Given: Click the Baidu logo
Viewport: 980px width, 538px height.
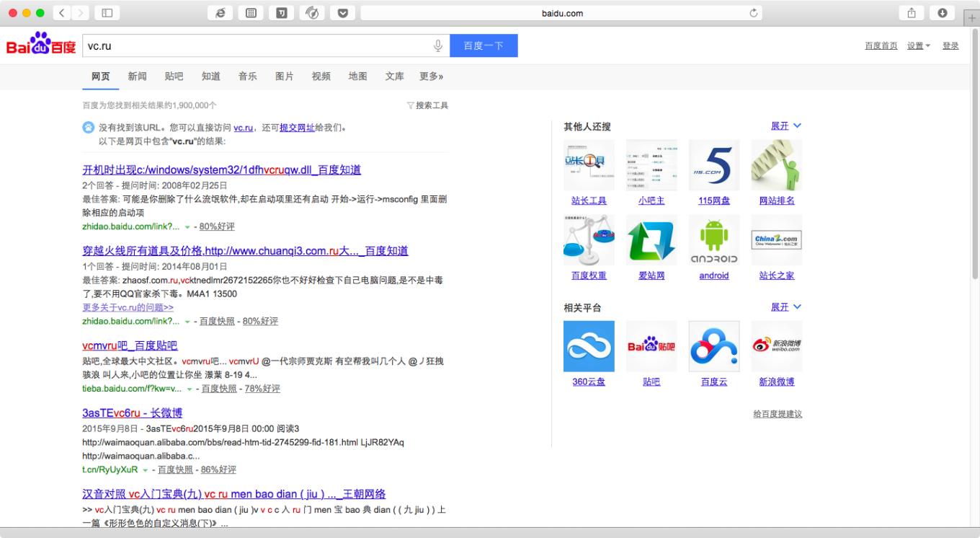Looking at the screenshot, I should coord(41,45).
